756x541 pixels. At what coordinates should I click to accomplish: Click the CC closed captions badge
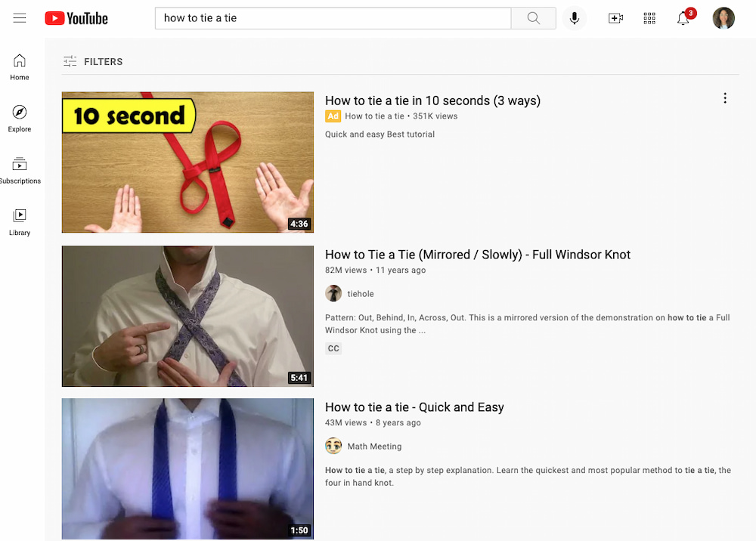(333, 348)
